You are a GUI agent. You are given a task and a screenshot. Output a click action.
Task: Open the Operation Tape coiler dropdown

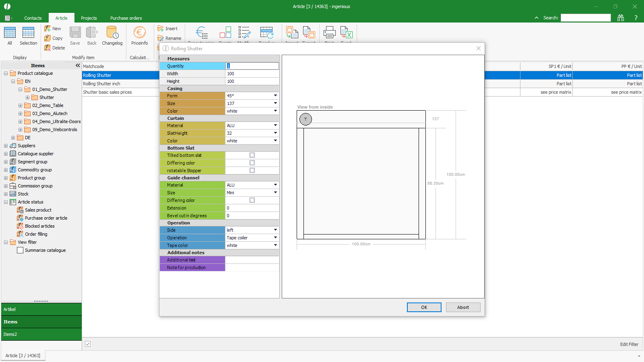(x=275, y=238)
